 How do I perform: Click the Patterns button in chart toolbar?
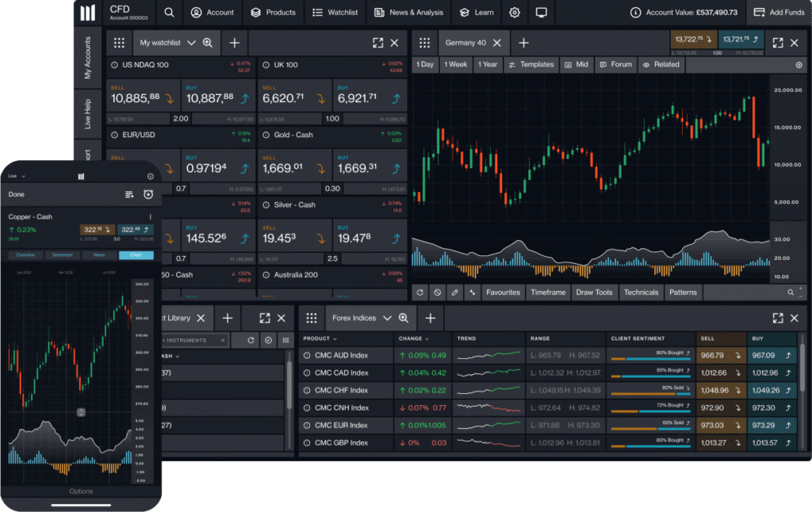click(683, 292)
